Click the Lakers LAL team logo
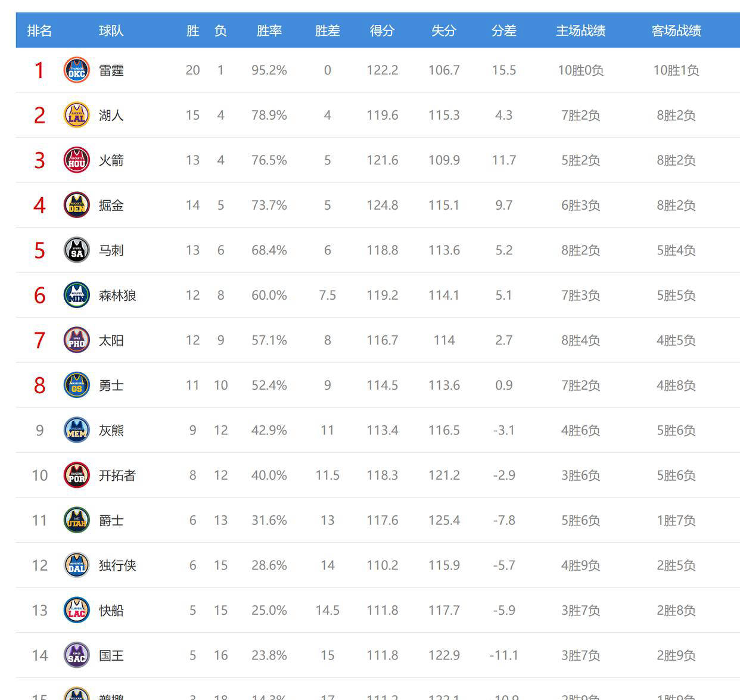This screenshot has height=700, width=740. pyautogui.click(x=76, y=115)
